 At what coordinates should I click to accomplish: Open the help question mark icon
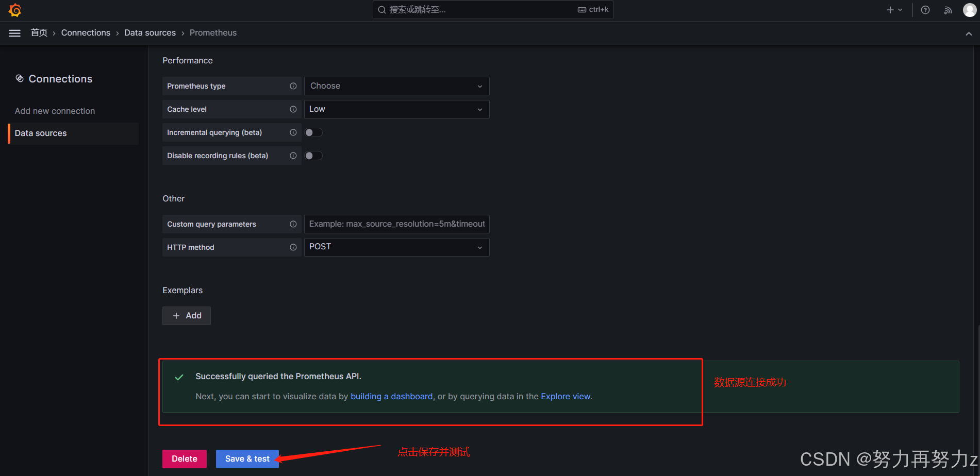(925, 10)
